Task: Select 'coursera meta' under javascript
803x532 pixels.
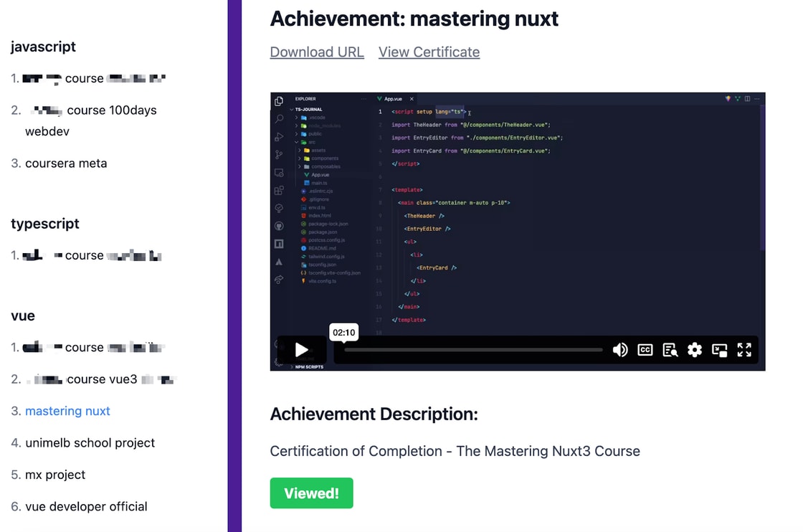Action: coord(66,163)
